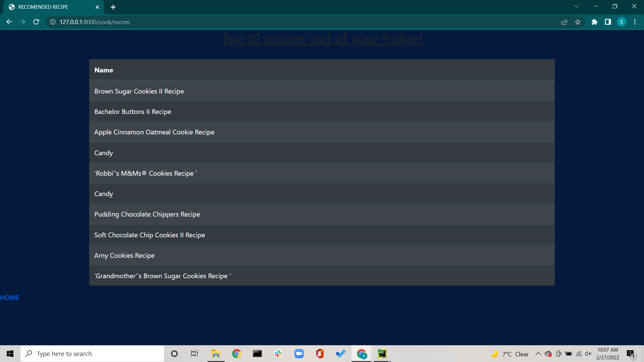
Task: Click the share page icon
Action: [x=564, y=22]
